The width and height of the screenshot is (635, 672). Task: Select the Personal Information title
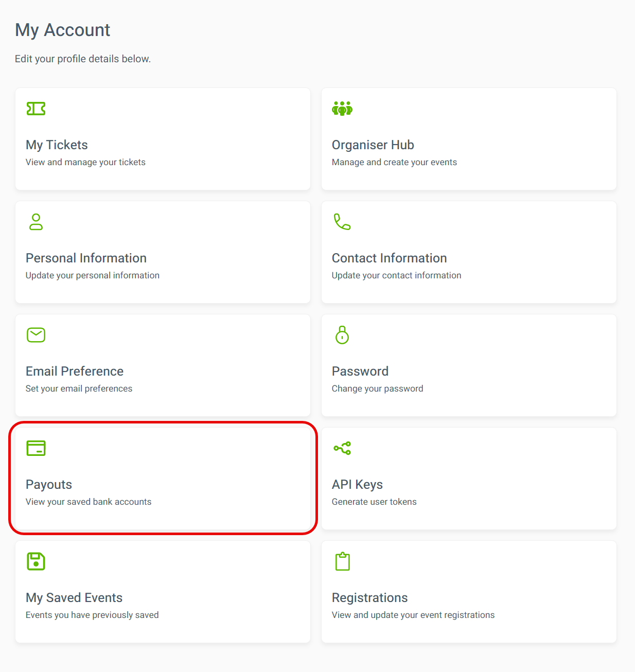coord(86,258)
